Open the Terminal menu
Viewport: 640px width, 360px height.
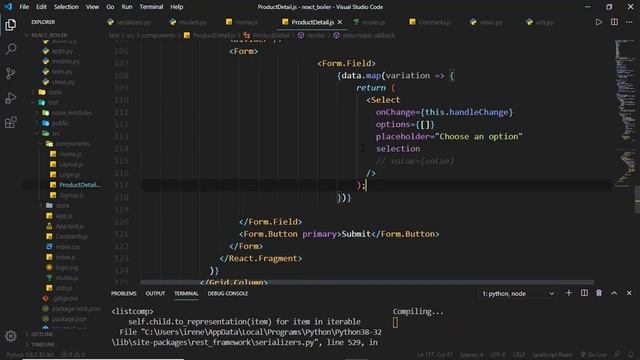(151, 7)
